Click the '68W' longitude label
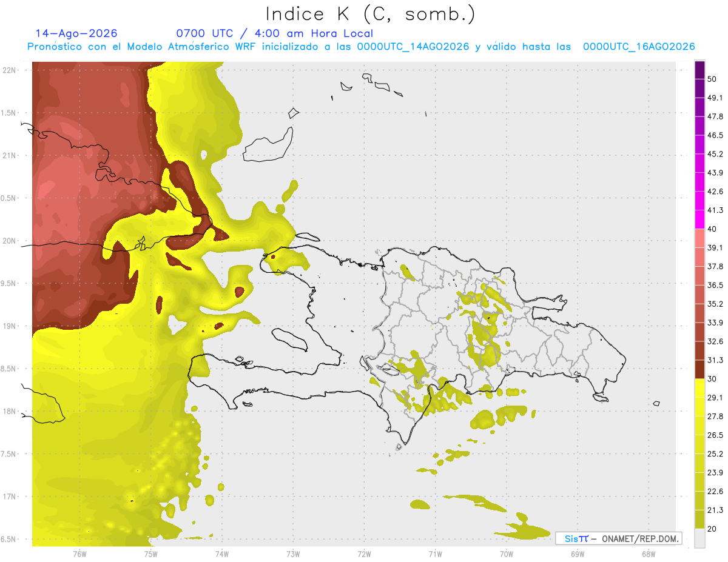Screen dimensions: 728x562 point(649,554)
